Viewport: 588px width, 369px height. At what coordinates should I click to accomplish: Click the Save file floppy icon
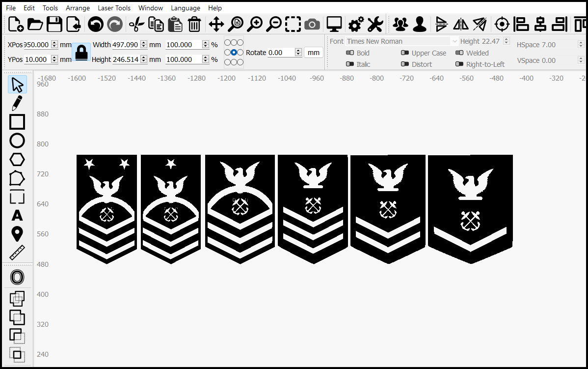(x=54, y=25)
